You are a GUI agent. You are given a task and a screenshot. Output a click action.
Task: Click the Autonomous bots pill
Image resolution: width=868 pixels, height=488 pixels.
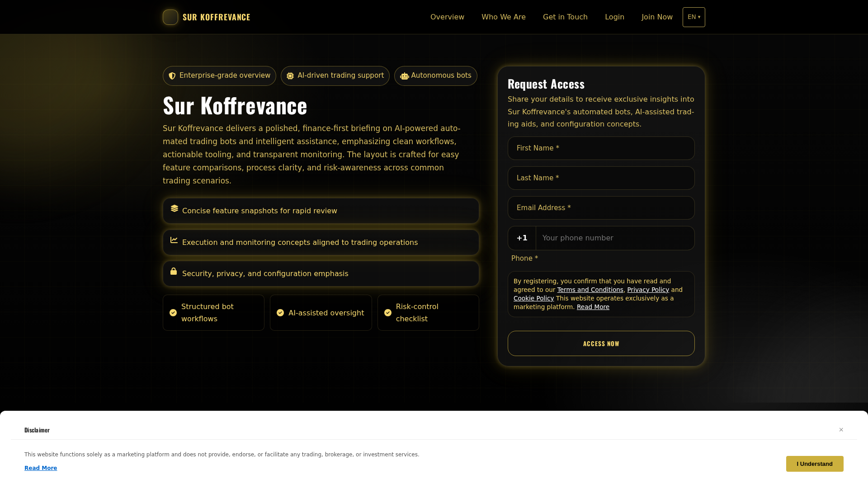pyautogui.click(x=436, y=76)
